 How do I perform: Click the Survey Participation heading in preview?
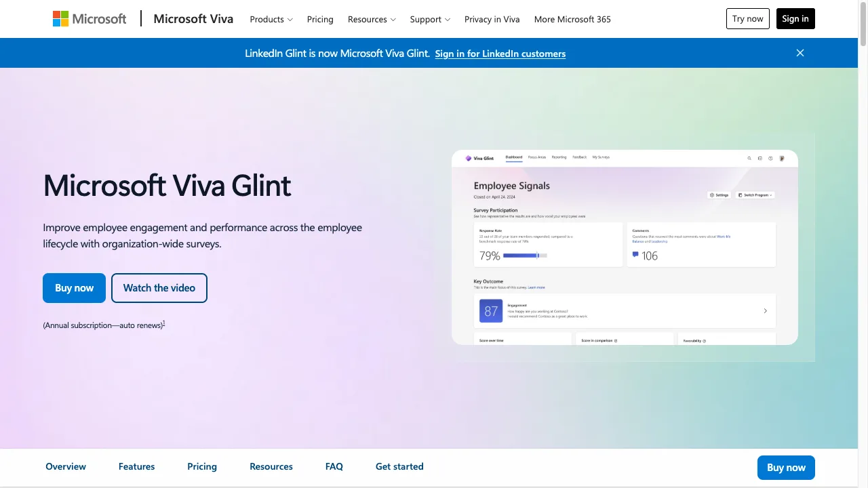[x=496, y=210]
